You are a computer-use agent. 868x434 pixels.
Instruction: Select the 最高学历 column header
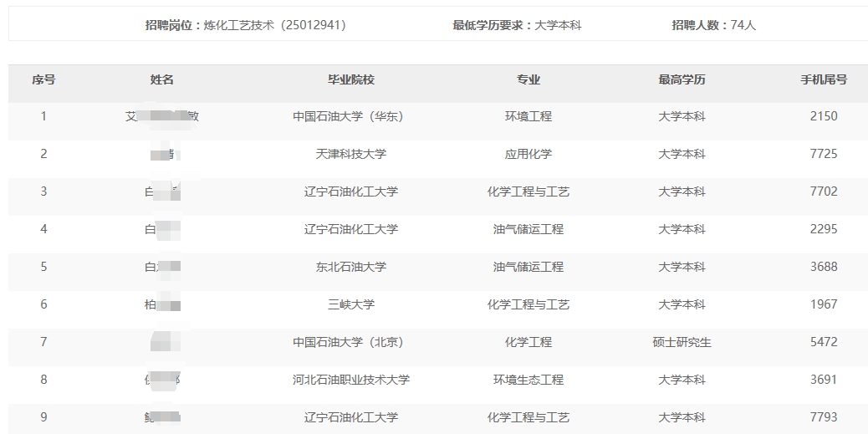click(682, 79)
